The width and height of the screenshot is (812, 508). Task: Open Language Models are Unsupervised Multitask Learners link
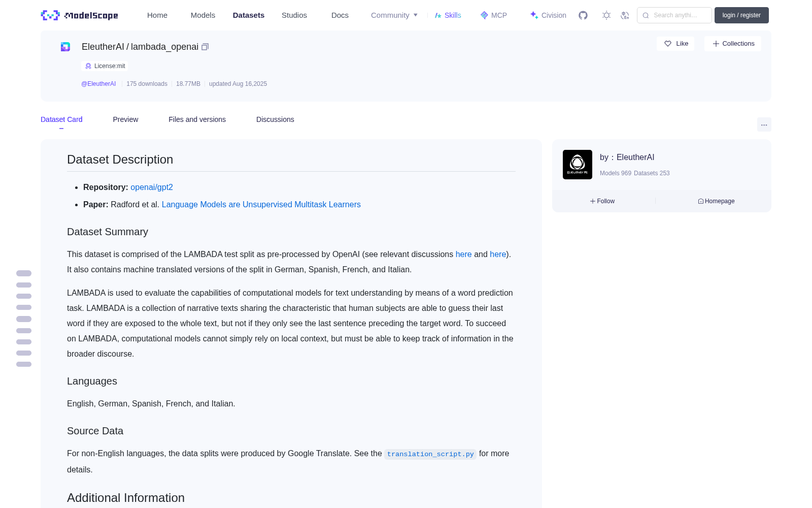[x=261, y=205]
